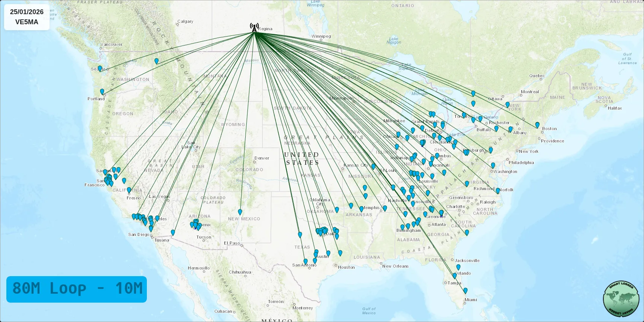
Task: Click the VE5MA callsign date box
Action: (x=27, y=17)
